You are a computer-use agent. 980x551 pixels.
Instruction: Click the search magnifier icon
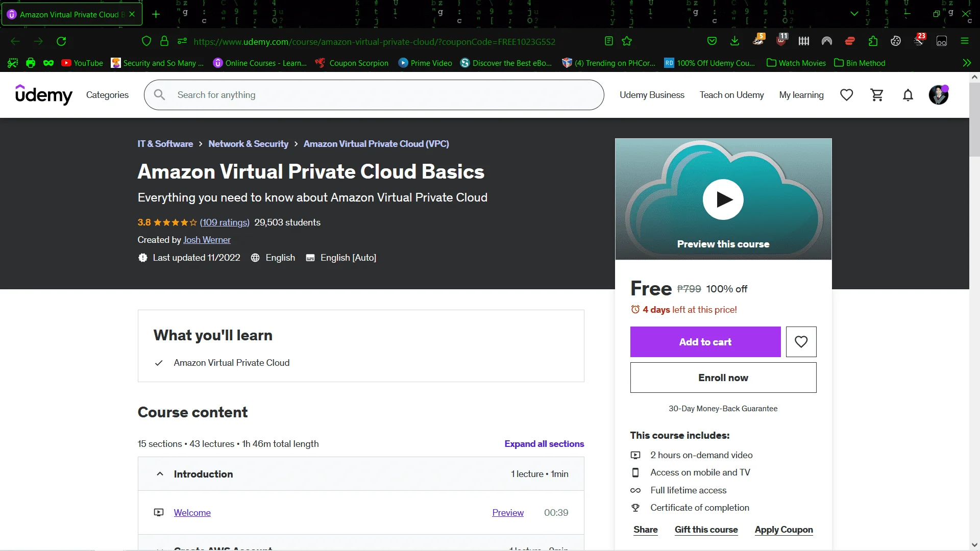pos(159,95)
